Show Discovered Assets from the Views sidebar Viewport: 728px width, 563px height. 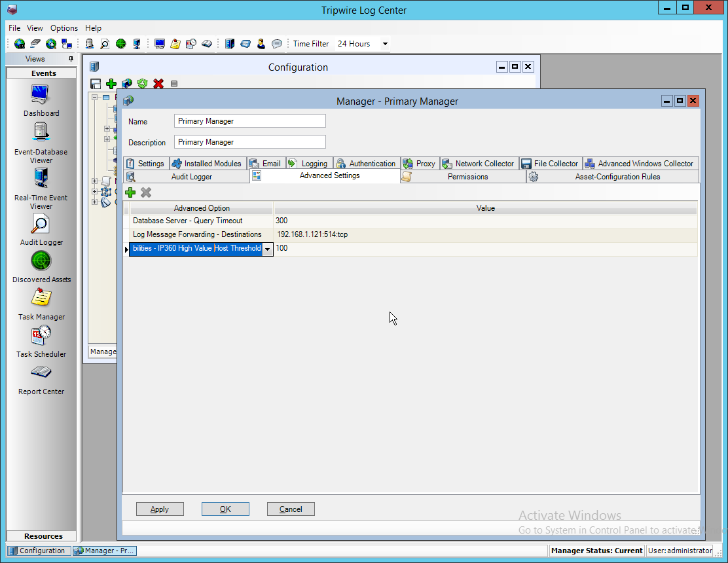[41, 267]
